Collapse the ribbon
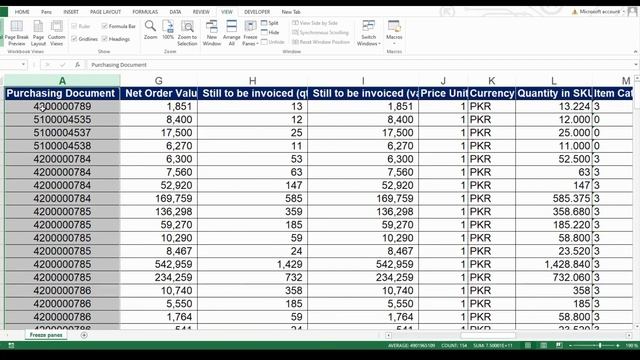The width and height of the screenshot is (640, 360). (x=635, y=51)
